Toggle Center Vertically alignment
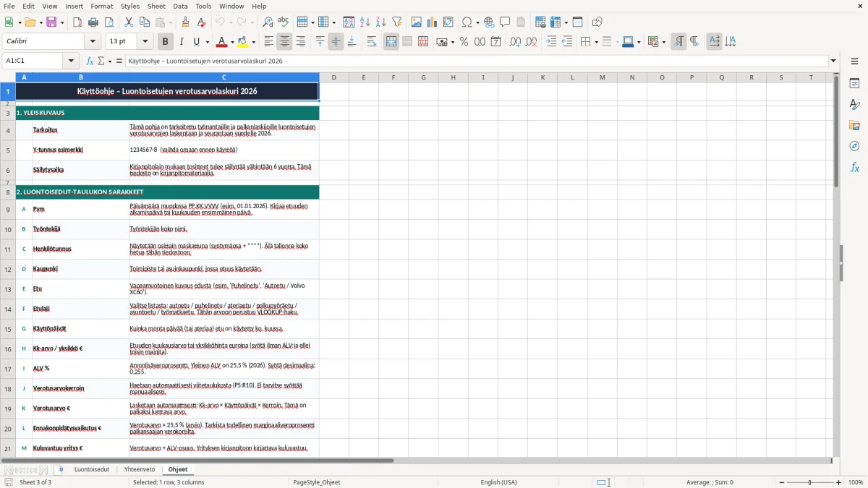The image size is (868, 488). pos(336,42)
